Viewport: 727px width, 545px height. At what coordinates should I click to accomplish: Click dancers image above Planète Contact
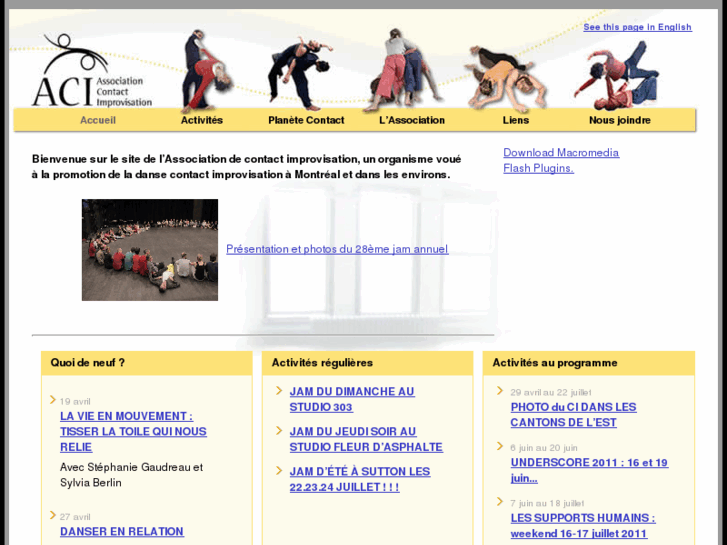pyautogui.click(x=299, y=73)
